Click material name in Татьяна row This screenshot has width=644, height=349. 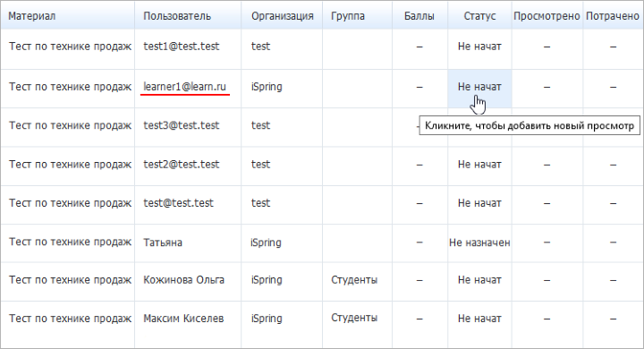click(71, 242)
